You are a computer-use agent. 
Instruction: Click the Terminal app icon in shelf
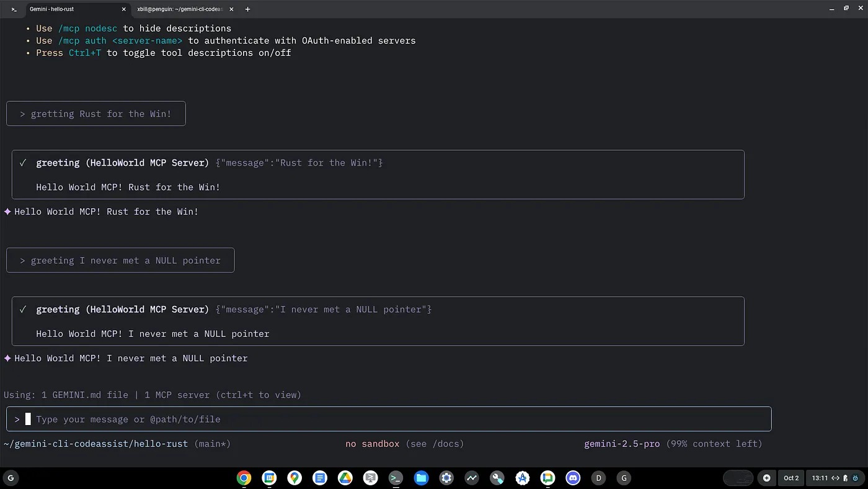tap(396, 478)
